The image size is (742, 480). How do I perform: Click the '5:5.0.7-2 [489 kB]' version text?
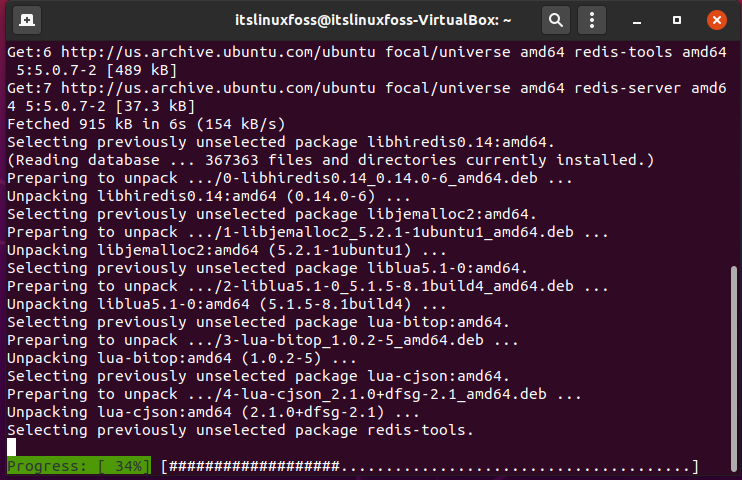click(97, 70)
